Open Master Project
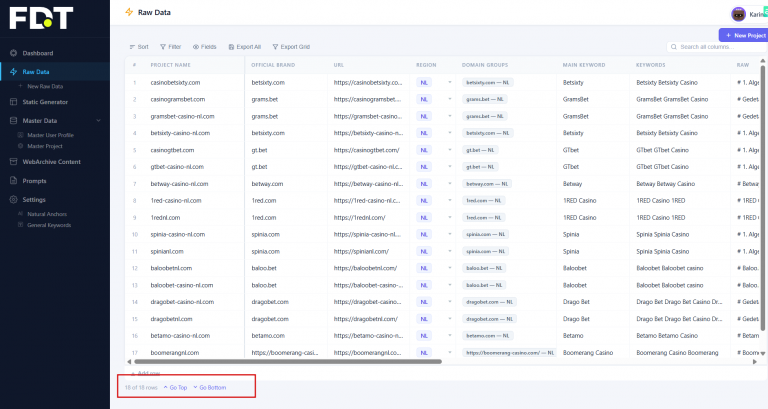 point(45,146)
